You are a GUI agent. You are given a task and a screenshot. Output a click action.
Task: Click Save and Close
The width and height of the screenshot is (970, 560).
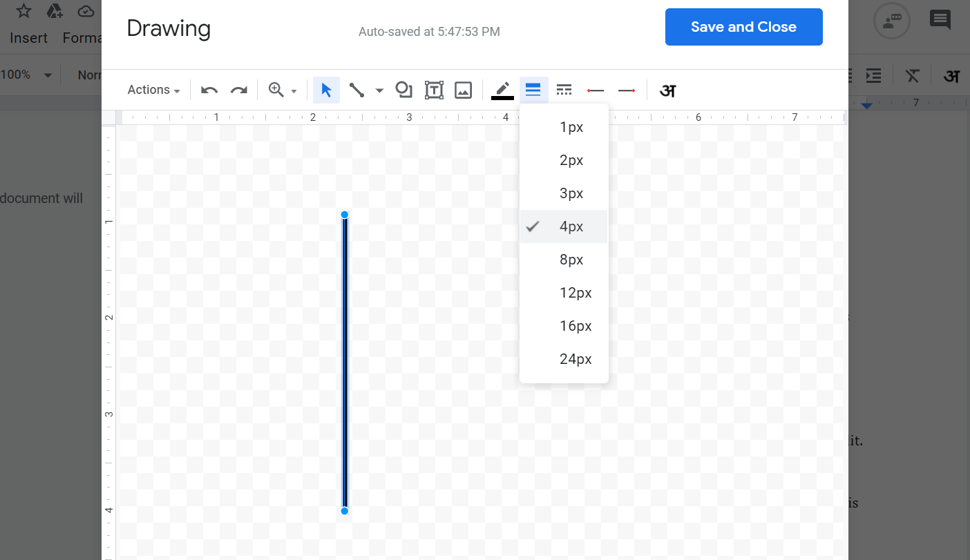743,27
